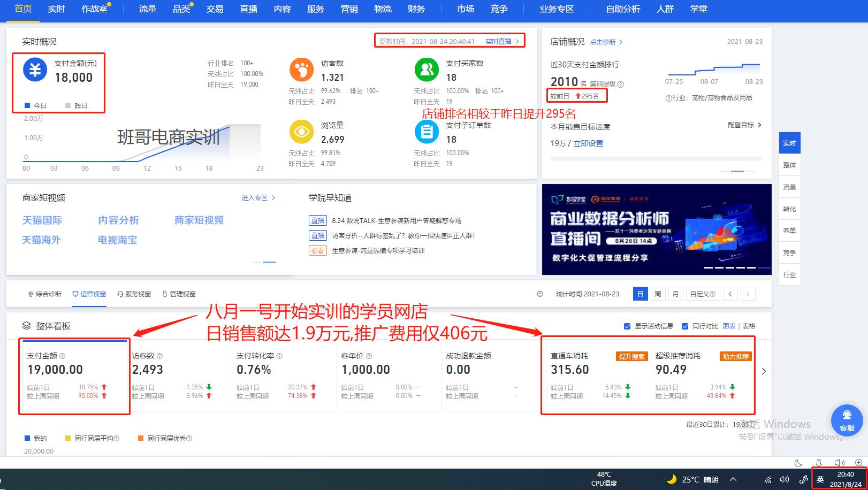Click the 支付子订单数 order icon

pos(427,132)
